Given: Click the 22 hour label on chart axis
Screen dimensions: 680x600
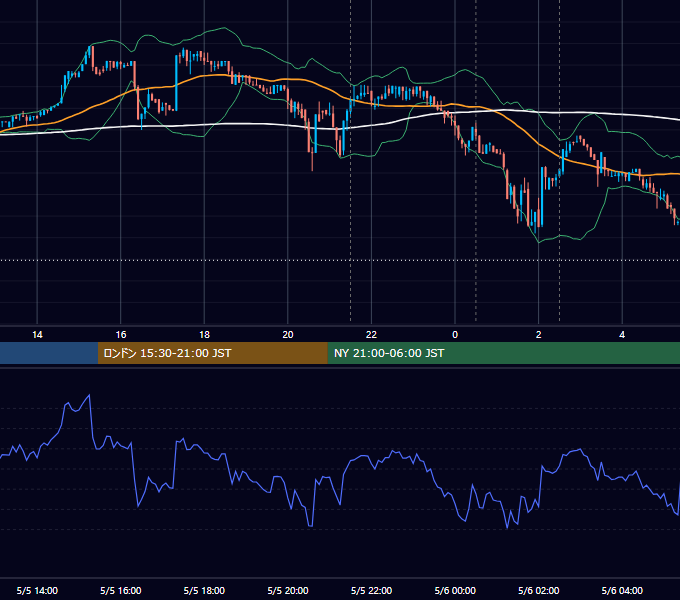Looking at the screenshot, I should [x=371, y=335].
